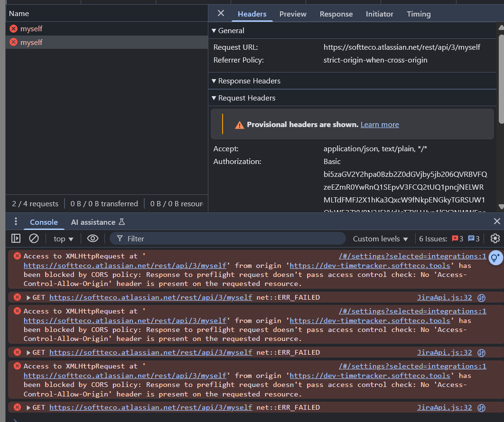Create a live expression with eye icon
This screenshot has width=504, height=422.
92,238
